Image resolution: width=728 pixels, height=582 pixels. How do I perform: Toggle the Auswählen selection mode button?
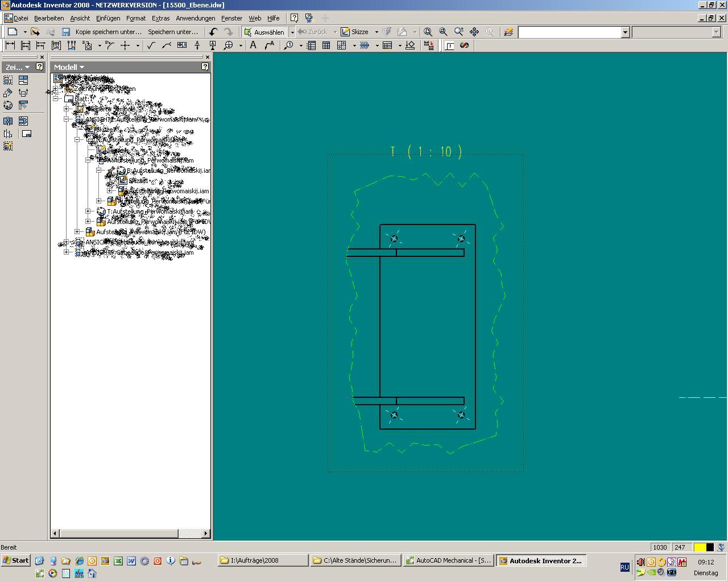(264, 32)
